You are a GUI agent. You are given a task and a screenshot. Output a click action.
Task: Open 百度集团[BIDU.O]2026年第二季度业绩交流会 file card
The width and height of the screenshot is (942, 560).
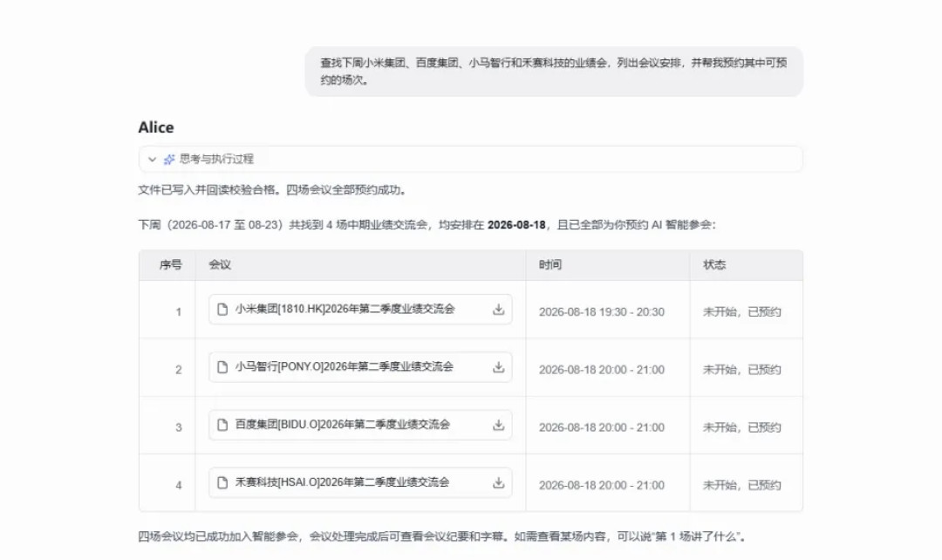point(360,425)
